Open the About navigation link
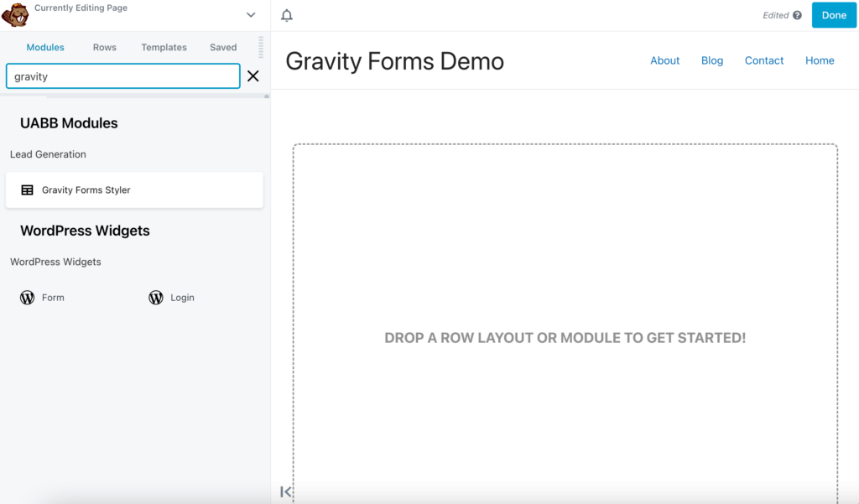 (x=664, y=60)
